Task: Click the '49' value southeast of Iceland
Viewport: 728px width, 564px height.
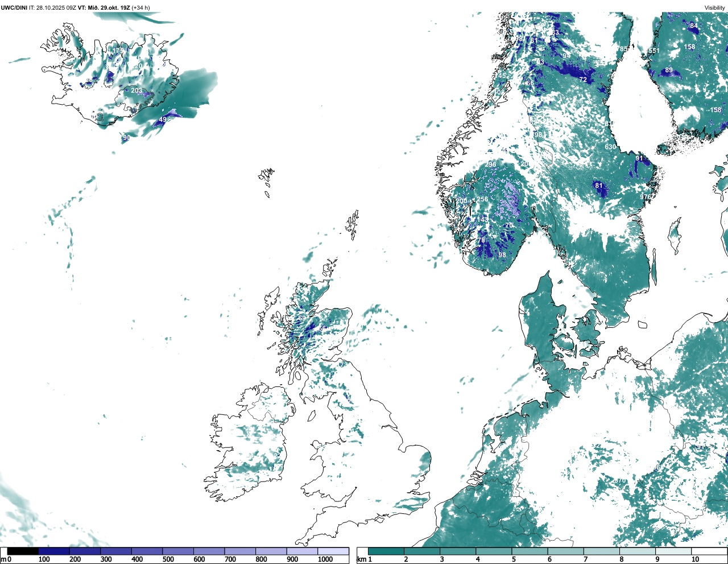Action: (163, 120)
